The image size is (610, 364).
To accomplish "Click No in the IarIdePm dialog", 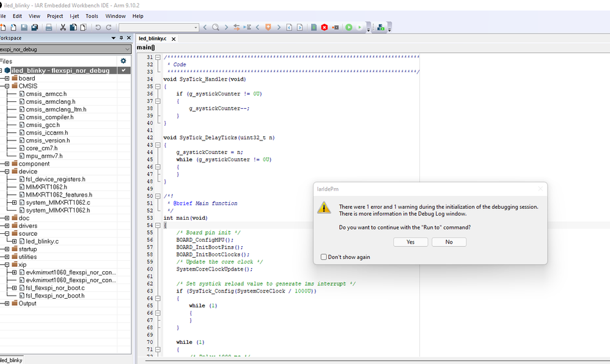I will click(x=449, y=242).
